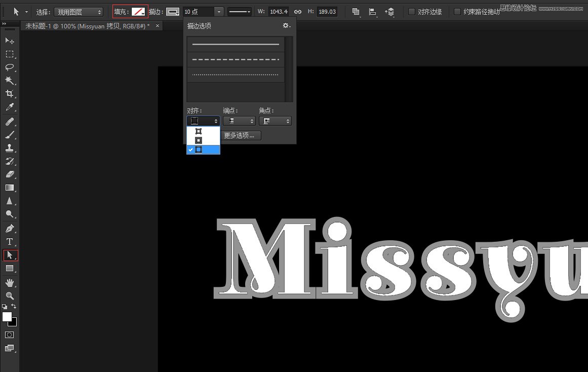Image resolution: width=588 pixels, height=372 pixels.
Task: Open the stroke caps dropdown
Action: 239,121
